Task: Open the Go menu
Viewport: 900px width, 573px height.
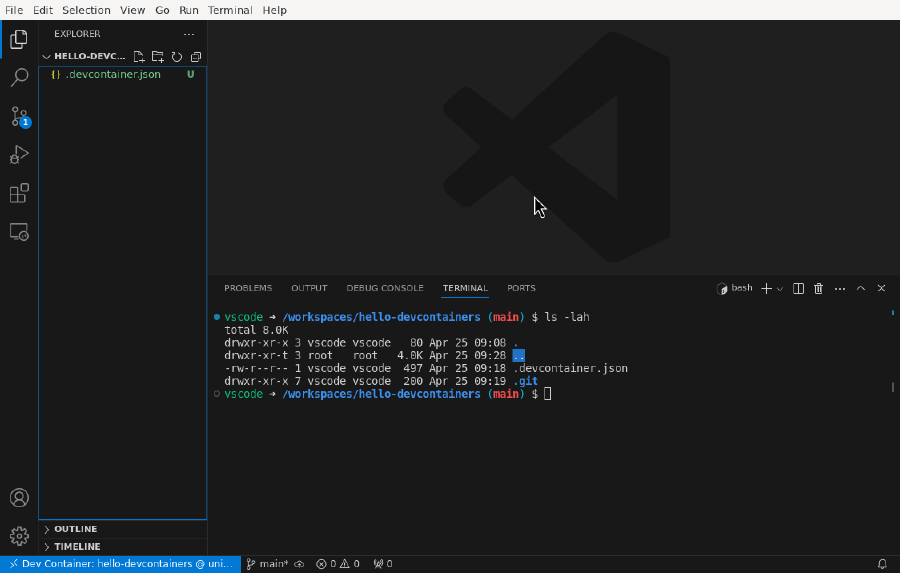Action: pyautogui.click(x=162, y=10)
